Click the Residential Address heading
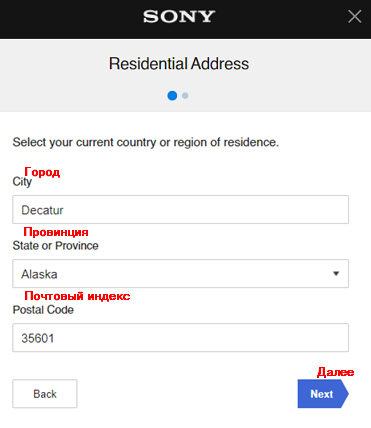Viewport: 371px width, 428px height. 179,64
